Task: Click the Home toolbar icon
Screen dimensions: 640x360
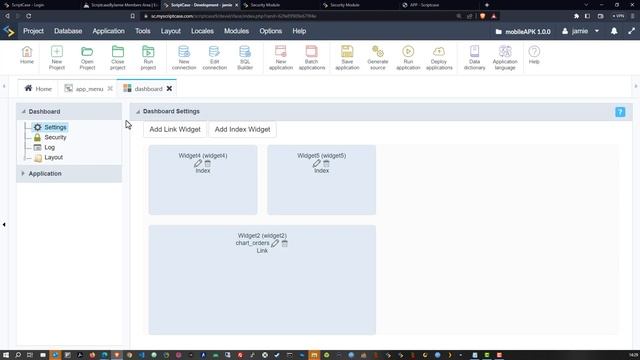Action: [27, 55]
